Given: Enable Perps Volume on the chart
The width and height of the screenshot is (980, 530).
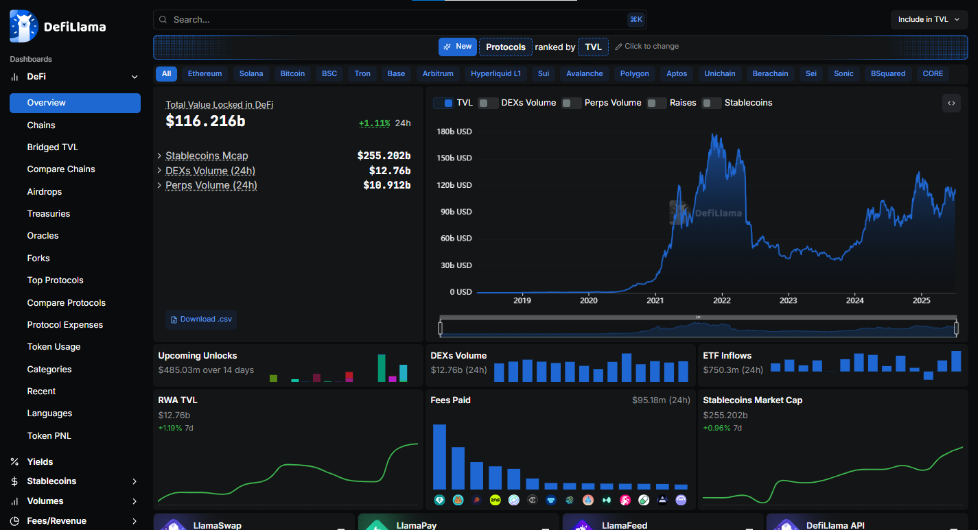Looking at the screenshot, I should tap(572, 103).
